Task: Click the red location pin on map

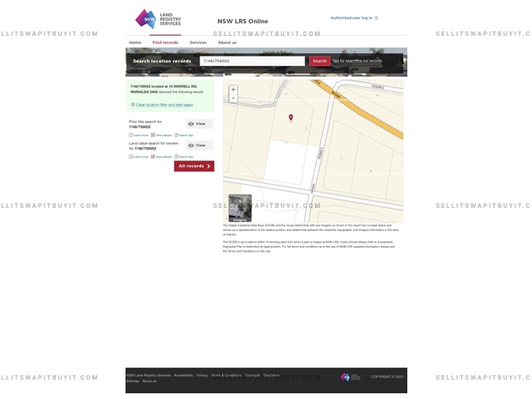Action: tap(291, 117)
